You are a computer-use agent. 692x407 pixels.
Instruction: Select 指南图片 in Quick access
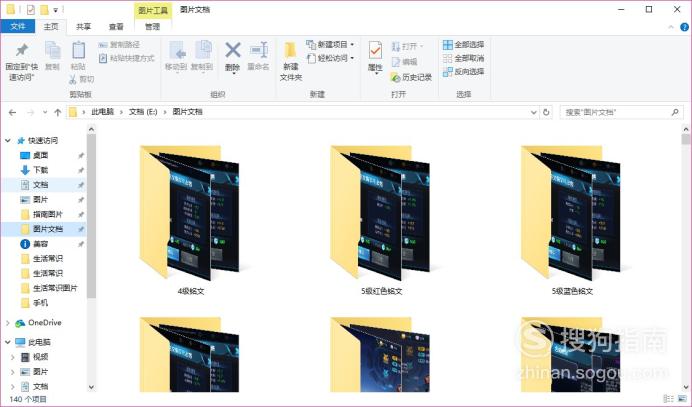[48, 214]
